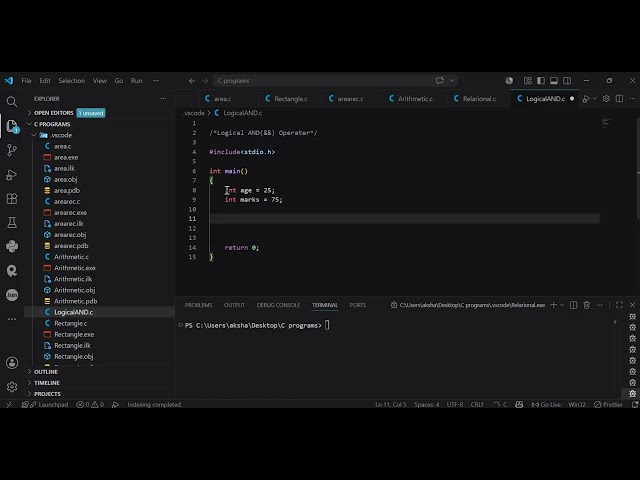
Task: Open arearec.c file in explorer
Action: pos(67,202)
